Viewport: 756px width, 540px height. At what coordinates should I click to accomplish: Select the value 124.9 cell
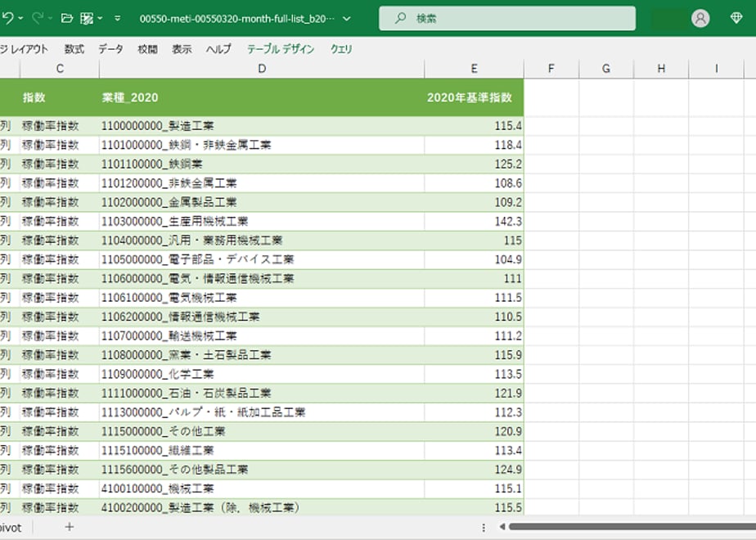475,470
